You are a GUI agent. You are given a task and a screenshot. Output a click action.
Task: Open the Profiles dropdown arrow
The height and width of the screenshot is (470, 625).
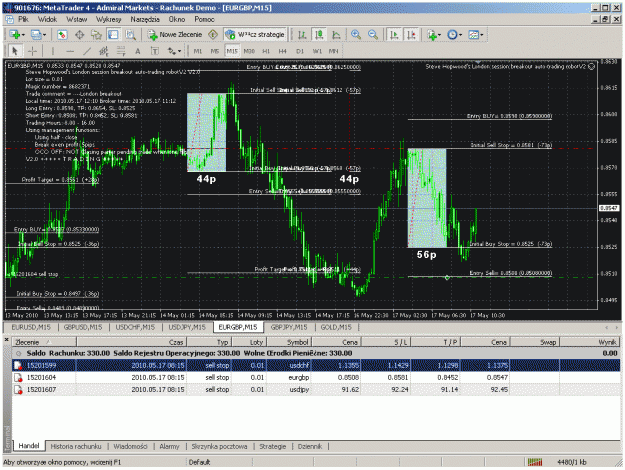pyautogui.click(x=44, y=35)
